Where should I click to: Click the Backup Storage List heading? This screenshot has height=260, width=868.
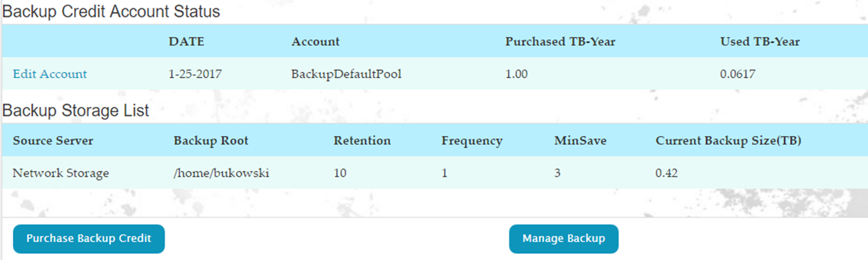76,111
